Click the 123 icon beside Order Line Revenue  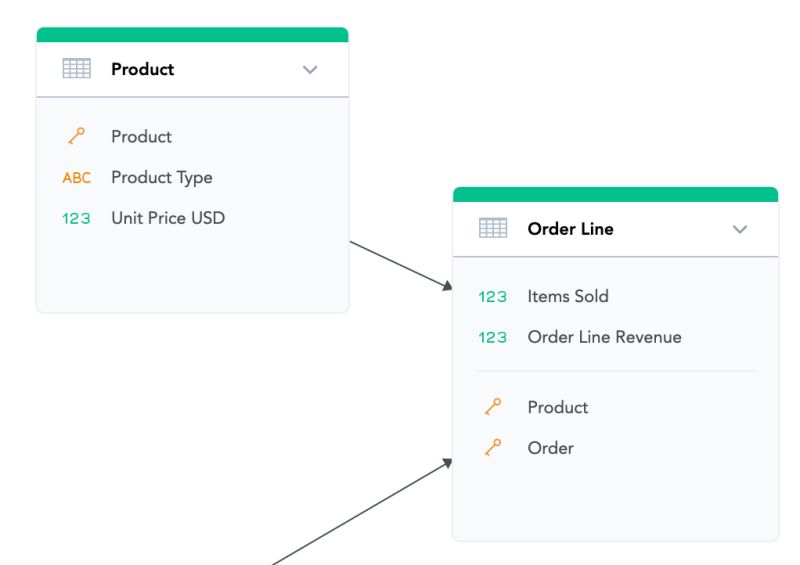(493, 338)
